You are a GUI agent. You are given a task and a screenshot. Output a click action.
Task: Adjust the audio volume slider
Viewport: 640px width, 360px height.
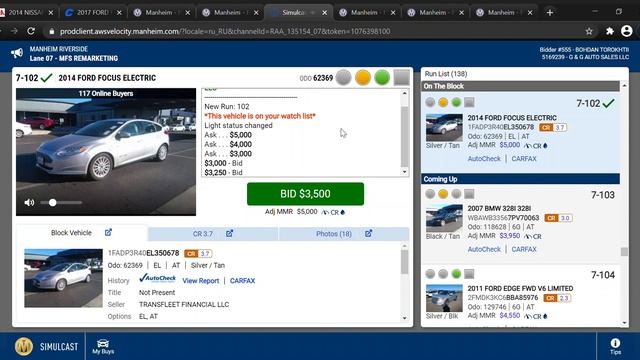coord(61,202)
